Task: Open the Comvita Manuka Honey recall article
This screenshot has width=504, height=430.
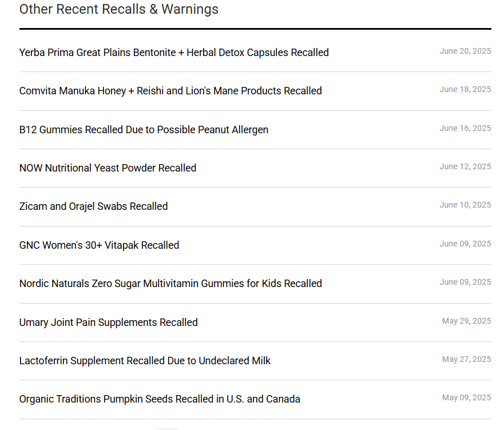Action: (x=170, y=91)
